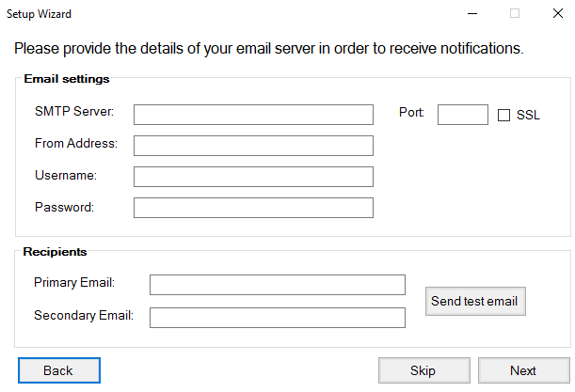Select the Secondary Email text box
The image size is (575, 392).
(x=278, y=318)
